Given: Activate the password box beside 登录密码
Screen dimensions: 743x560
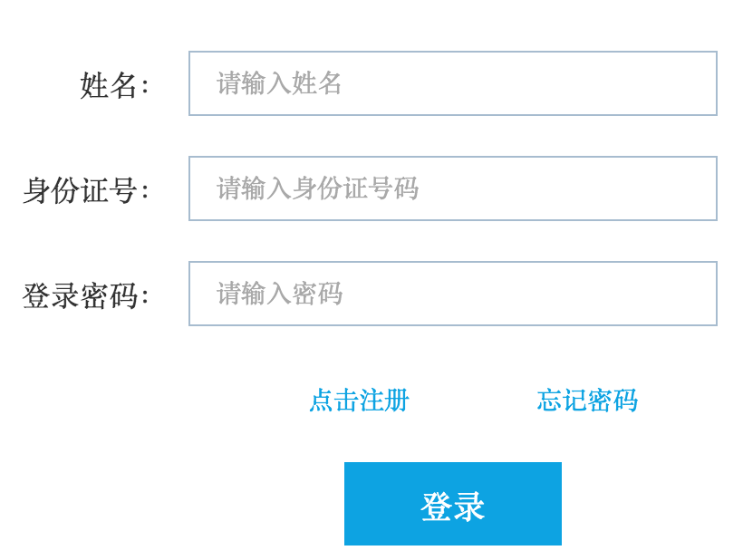Looking at the screenshot, I should (452, 294).
